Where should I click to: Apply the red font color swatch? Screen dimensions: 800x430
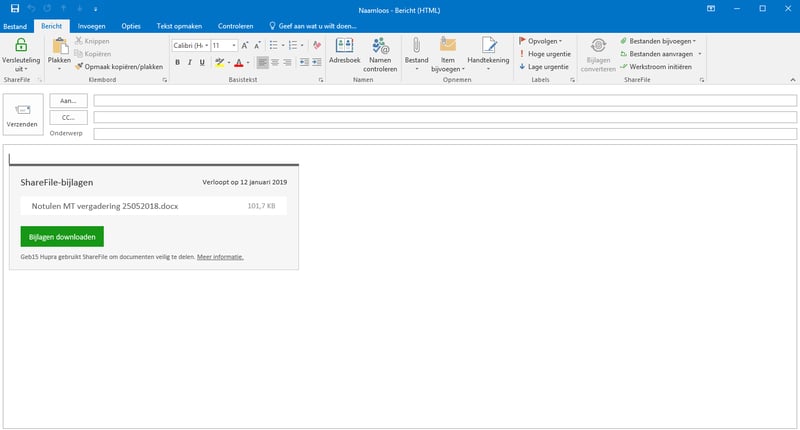coord(239,62)
